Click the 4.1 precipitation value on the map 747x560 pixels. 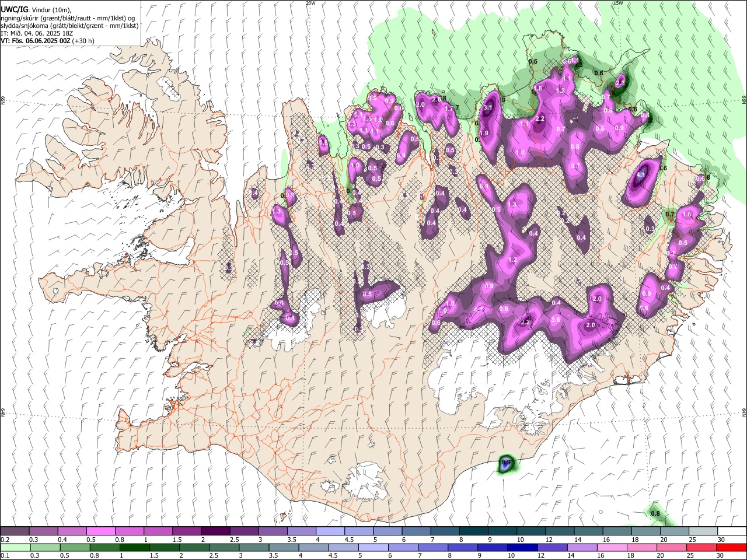click(x=640, y=174)
